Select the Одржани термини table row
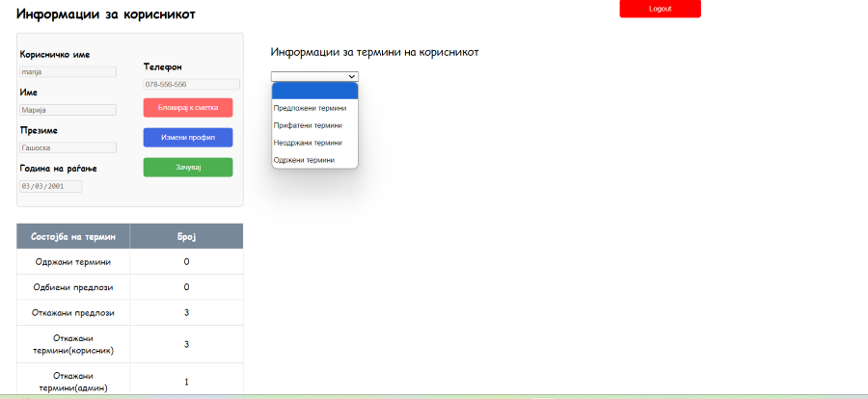Image resolution: width=868 pixels, height=399 pixels. click(73, 262)
